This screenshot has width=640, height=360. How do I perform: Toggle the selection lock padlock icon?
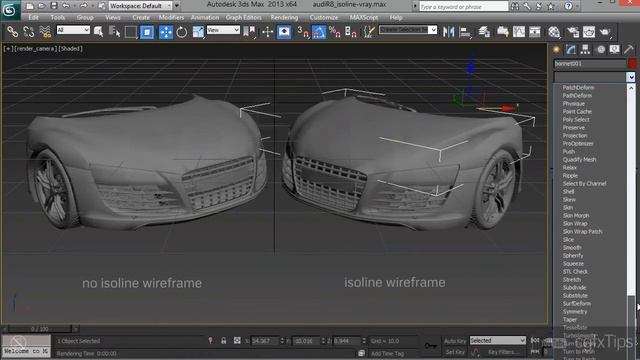coord(224,340)
